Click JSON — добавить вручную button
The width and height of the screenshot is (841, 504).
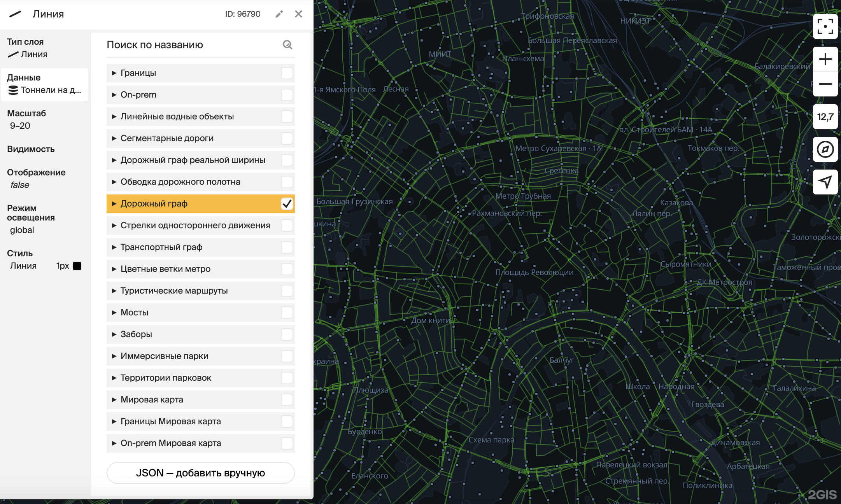(x=200, y=473)
